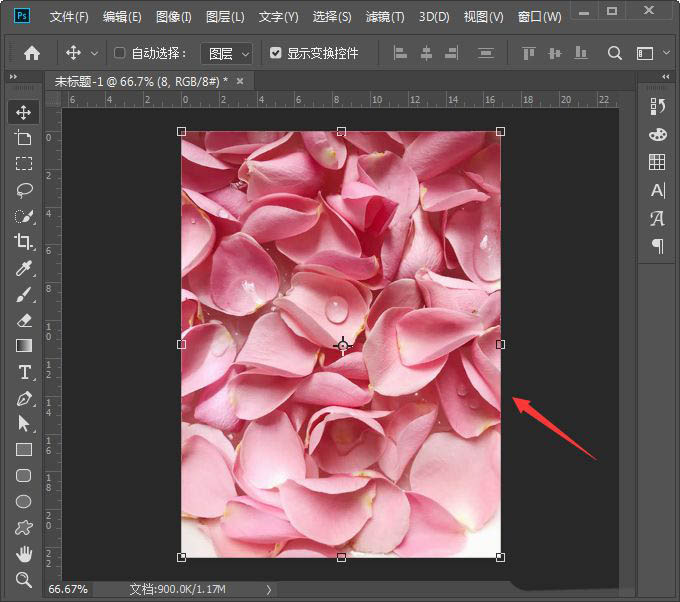Align vertical centers of layers
The width and height of the screenshot is (680, 602).
[x=555, y=53]
